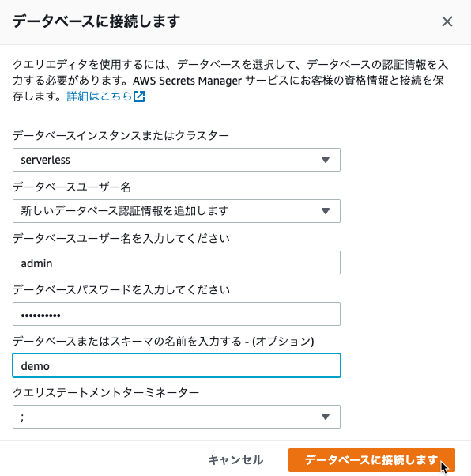The width and height of the screenshot is (471, 476).
Task: Click the データベースユーザー名 label above the credentials dropdown
Action: click(72, 187)
